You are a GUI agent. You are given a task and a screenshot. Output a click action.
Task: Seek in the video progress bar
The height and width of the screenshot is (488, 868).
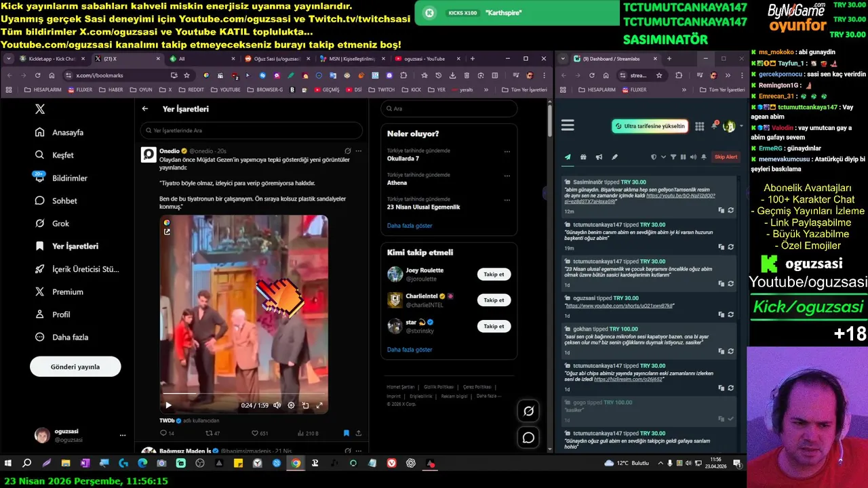point(244,393)
